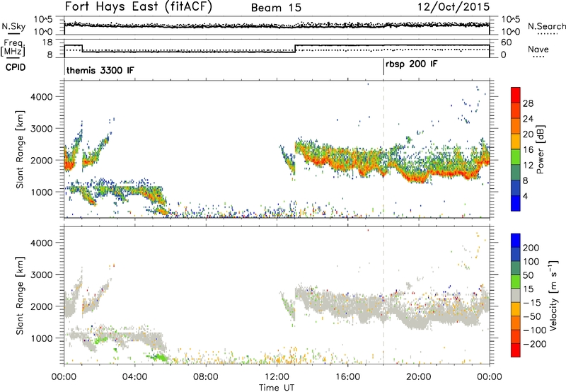Click the "1000" tick on velocity panel
The image size is (566, 392).
tap(41, 338)
